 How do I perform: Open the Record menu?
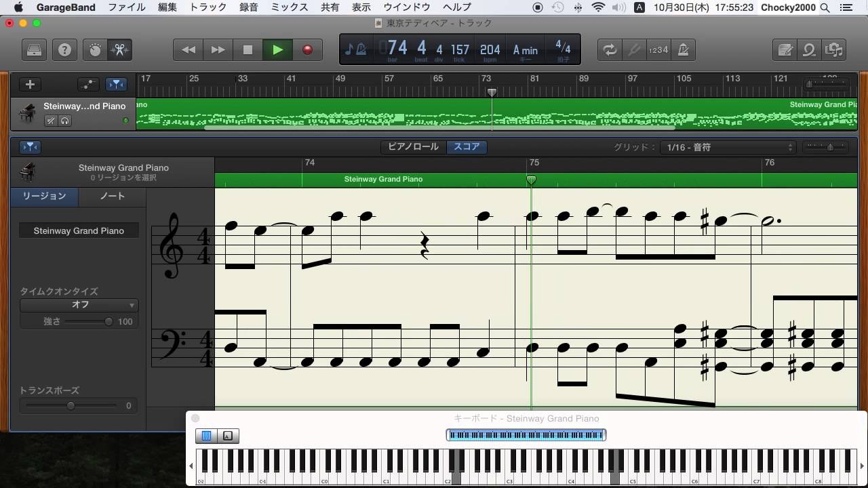pyautogui.click(x=249, y=7)
